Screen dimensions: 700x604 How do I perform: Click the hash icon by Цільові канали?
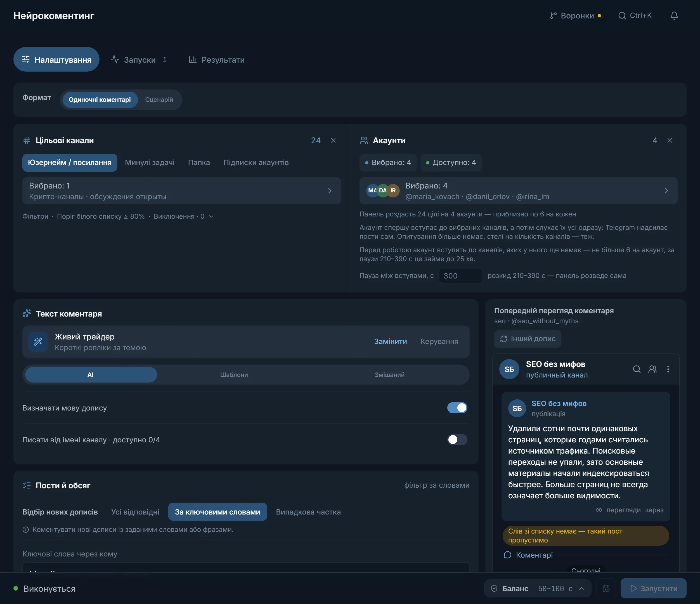point(27,140)
